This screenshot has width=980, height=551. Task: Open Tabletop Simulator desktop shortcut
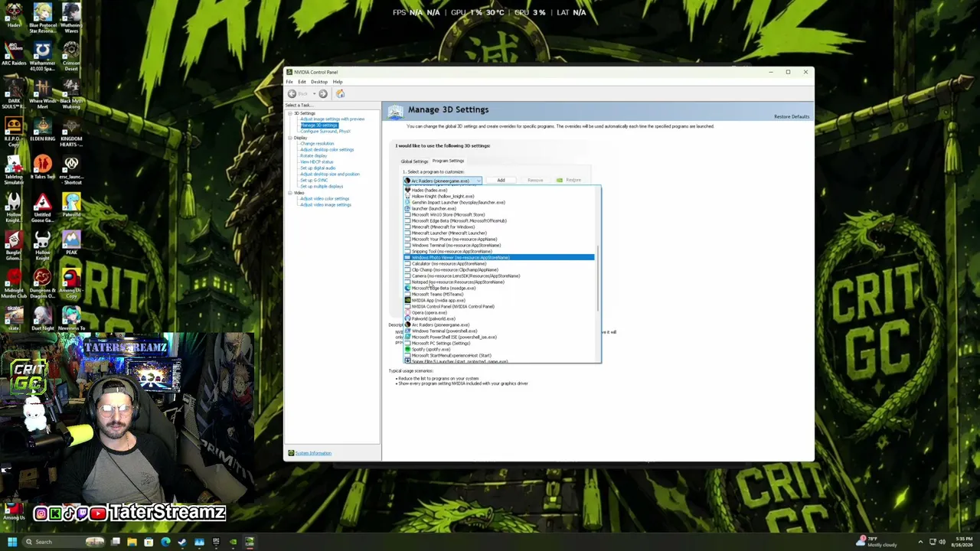pyautogui.click(x=14, y=171)
